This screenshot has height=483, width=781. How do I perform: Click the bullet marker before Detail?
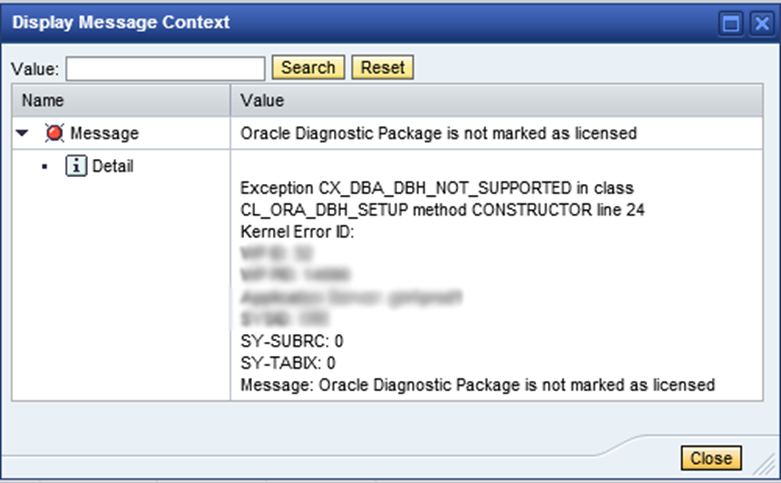45,166
